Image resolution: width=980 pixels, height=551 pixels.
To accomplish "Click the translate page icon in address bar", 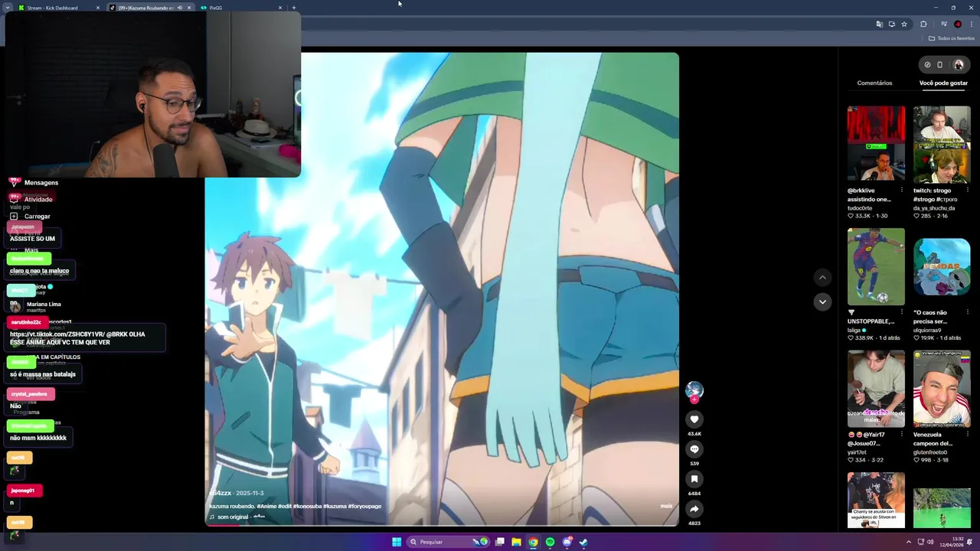I will [x=879, y=24].
